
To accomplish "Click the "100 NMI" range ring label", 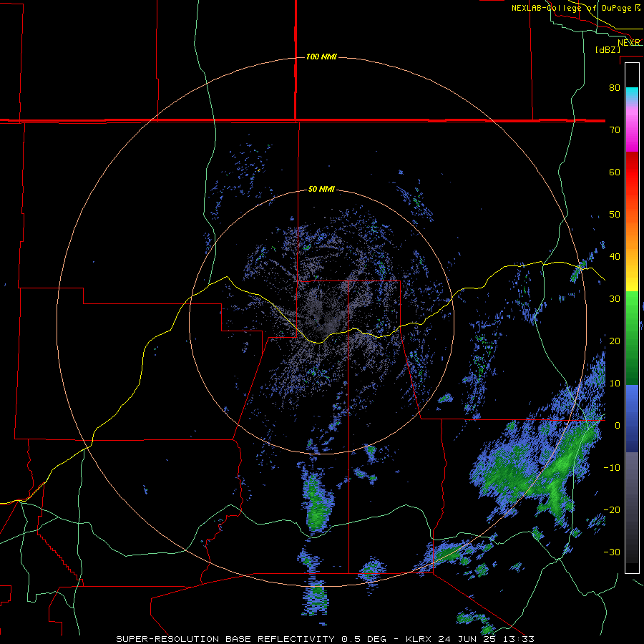I will tap(321, 57).
